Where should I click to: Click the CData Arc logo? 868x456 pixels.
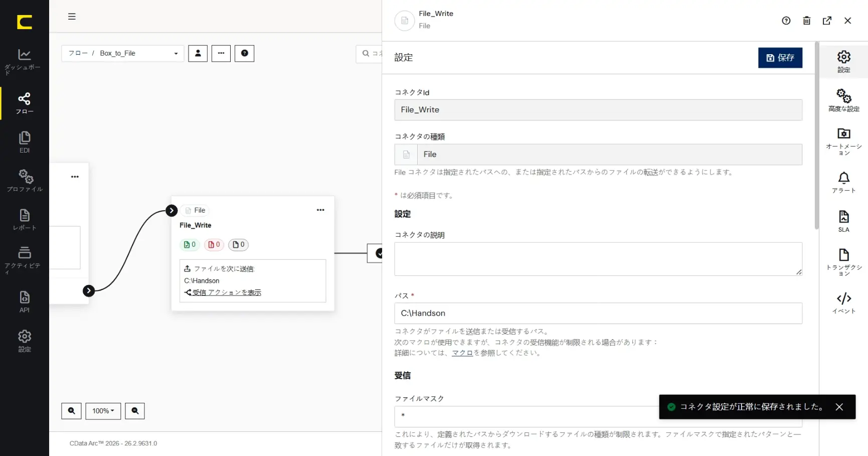tap(24, 22)
